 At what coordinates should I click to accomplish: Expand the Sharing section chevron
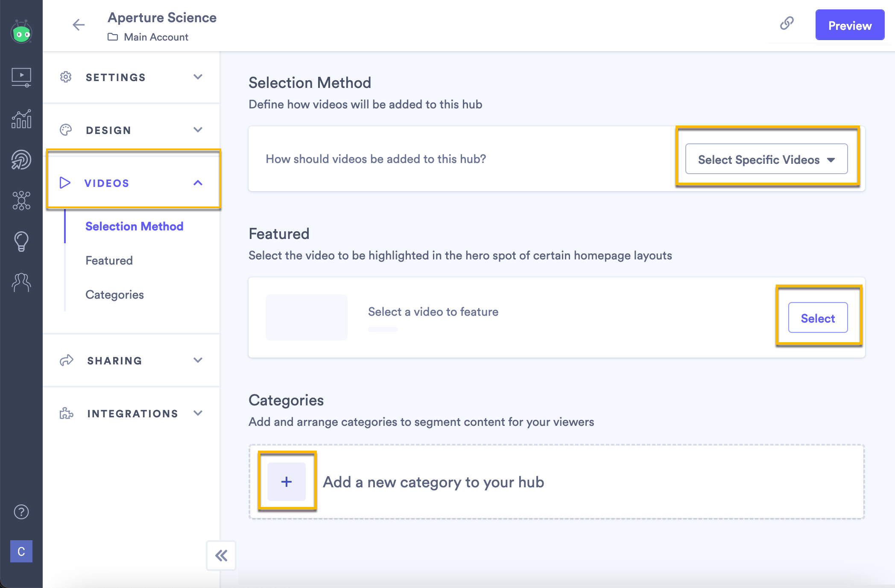198,360
